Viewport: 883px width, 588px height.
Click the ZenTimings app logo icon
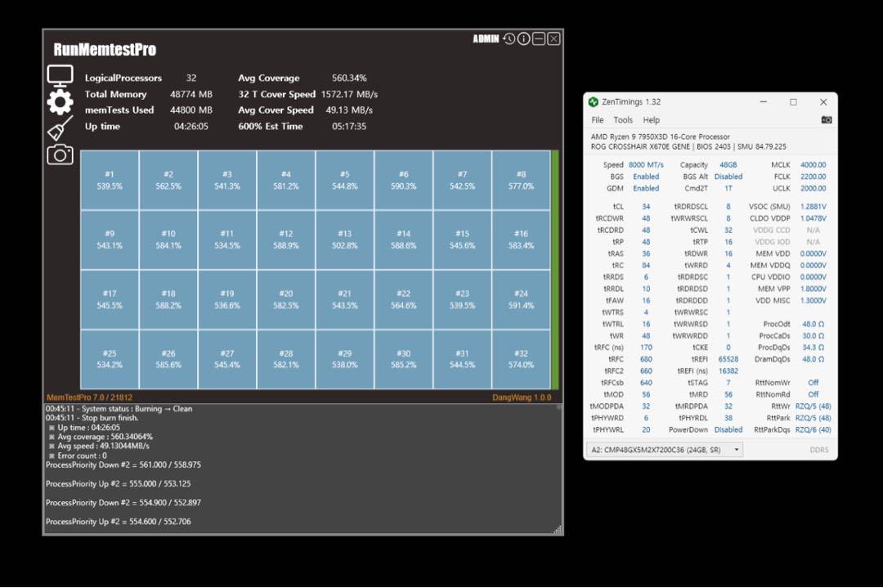(x=593, y=102)
